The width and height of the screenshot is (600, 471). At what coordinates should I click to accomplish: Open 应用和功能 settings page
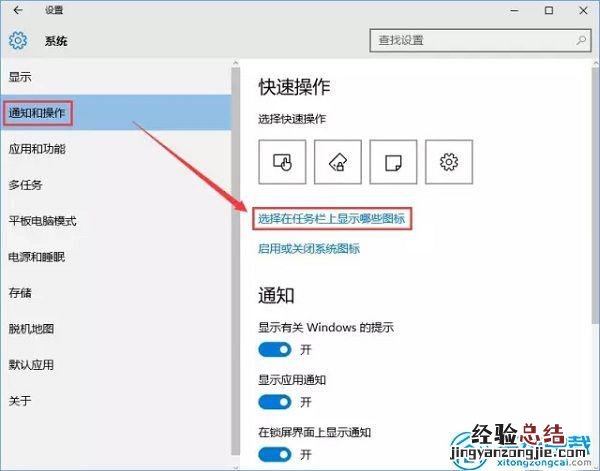[116, 148]
